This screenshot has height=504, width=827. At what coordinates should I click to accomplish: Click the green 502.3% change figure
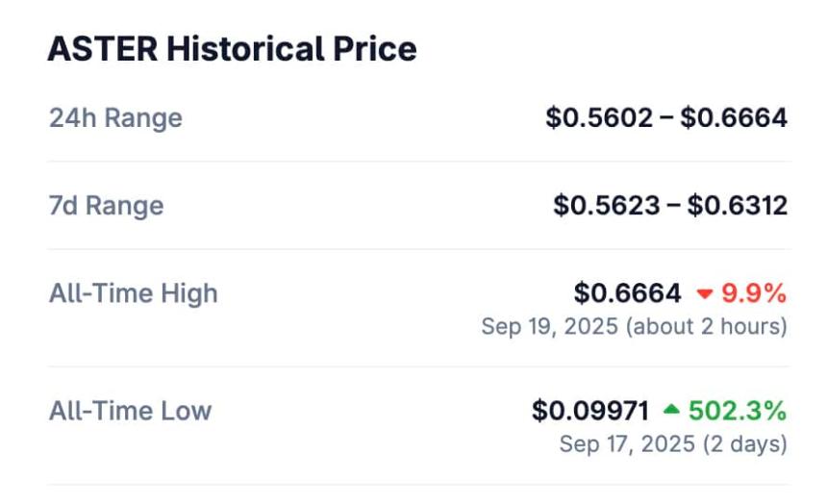coord(738,411)
